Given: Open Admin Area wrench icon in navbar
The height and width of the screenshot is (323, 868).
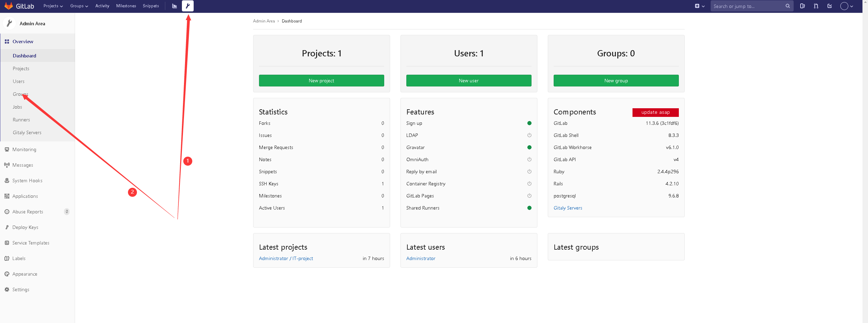Looking at the screenshot, I should point(188,6).
